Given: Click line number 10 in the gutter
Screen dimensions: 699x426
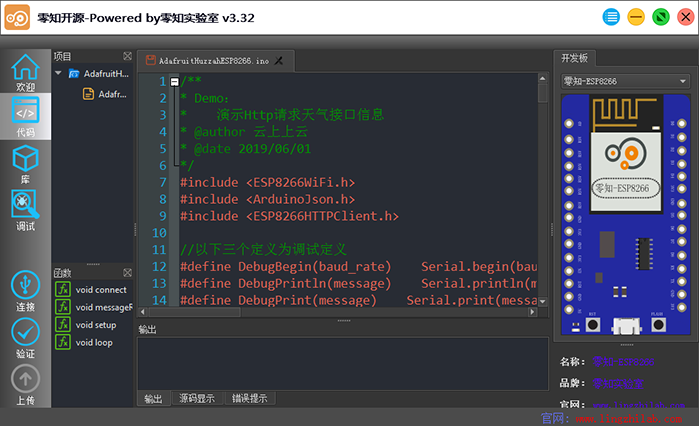Looking at the screenshot, I should coord(159,233).
